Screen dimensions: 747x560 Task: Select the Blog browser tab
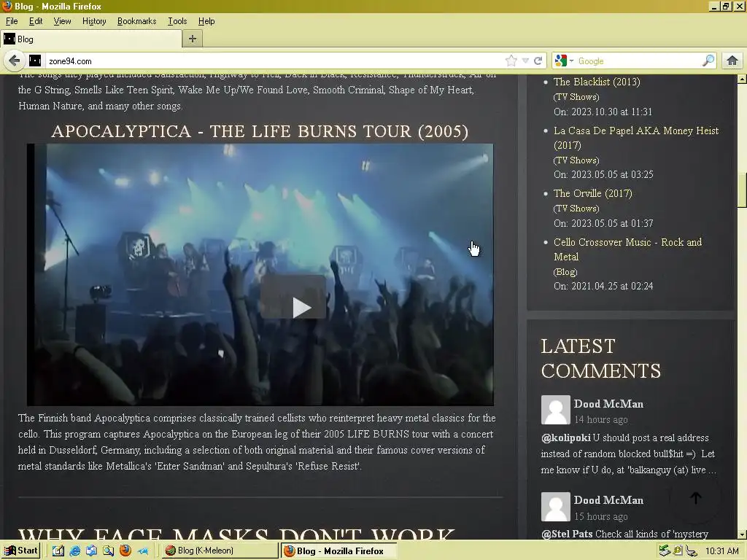(91, 39)
